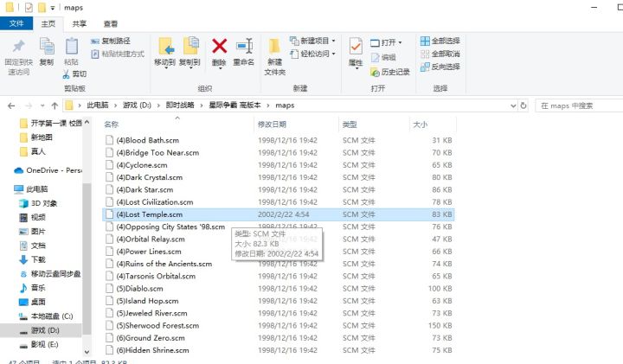Select (4)Lost Temple.scm file
The image size is (623, 364).
[x=278, y=214]
